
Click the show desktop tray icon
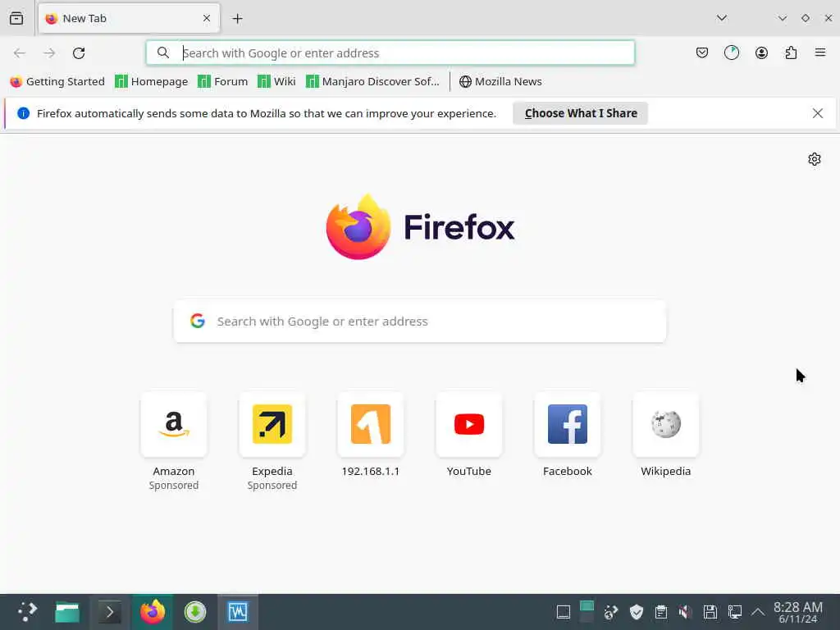click(x=563, y=612)
